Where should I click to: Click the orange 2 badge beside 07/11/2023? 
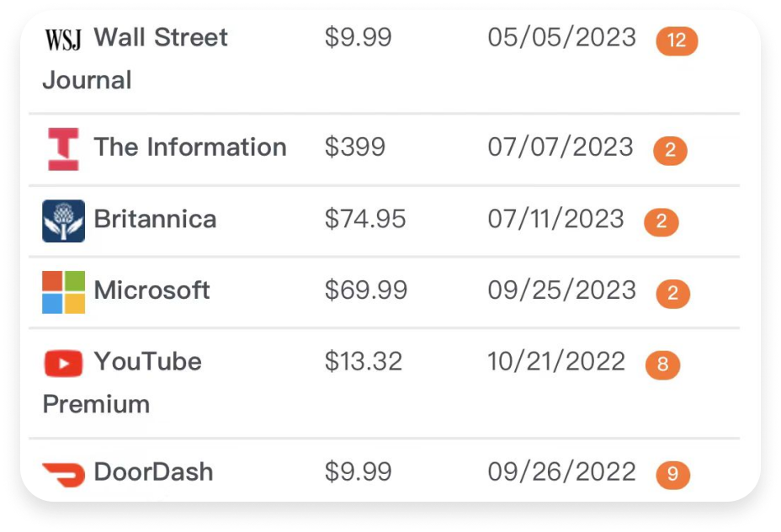click(661, 222)
